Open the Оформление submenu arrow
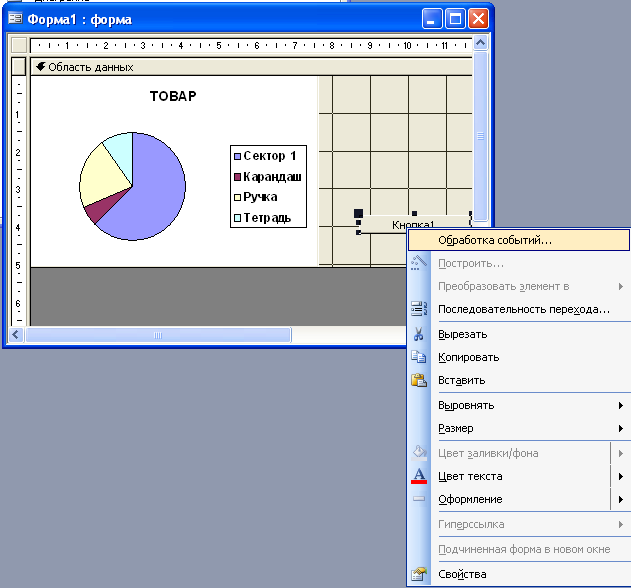Image resolution: width=631 pixels, height=588 pixels. [621, 499]
